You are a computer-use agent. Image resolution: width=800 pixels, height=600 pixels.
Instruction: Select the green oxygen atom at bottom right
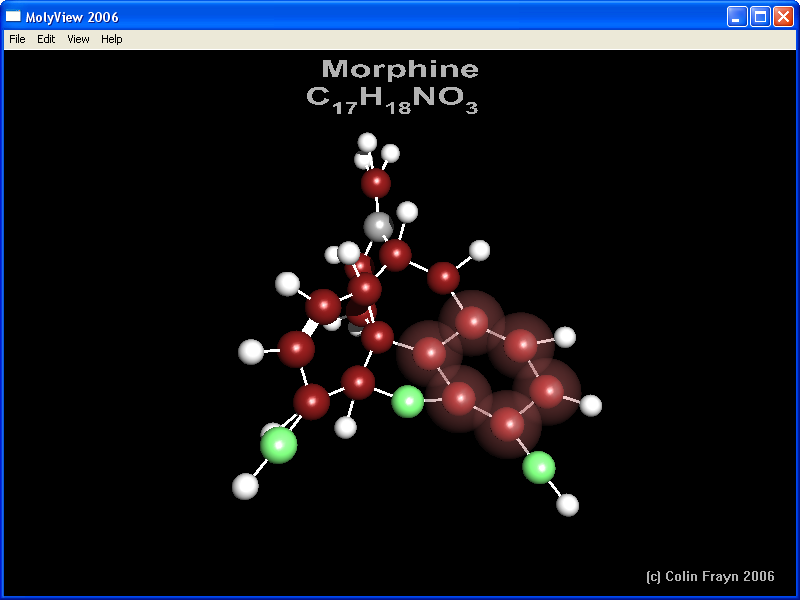(539, 467)
